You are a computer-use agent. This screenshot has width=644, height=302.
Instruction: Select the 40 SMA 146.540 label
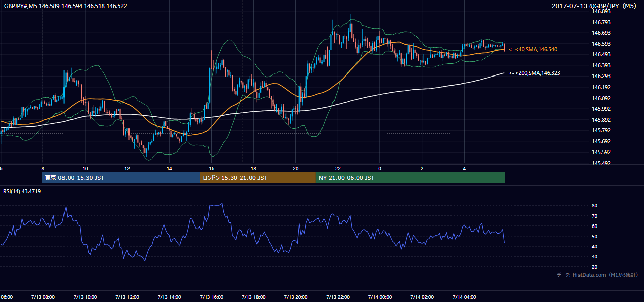(533, 49)
